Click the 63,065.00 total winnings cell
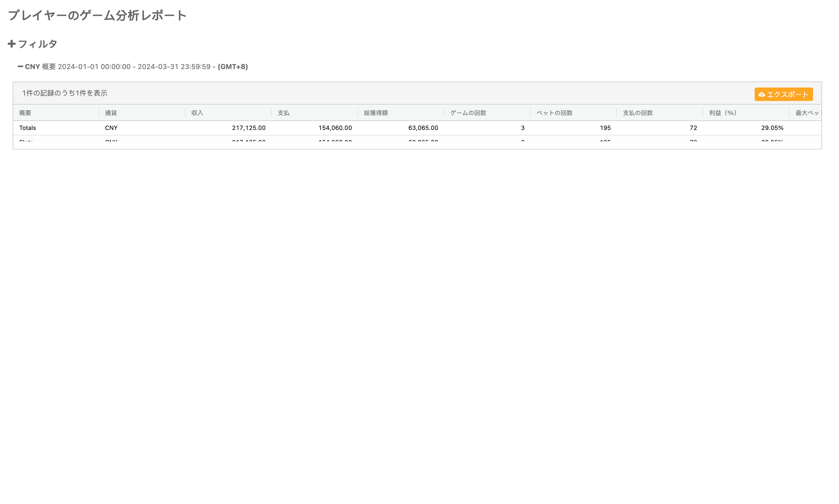839x504 pixels. pyautogui.click(x=423, y=128)
